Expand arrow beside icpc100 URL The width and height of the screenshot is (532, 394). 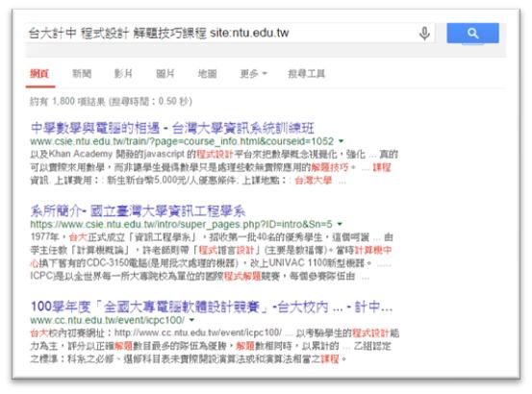[191, 320]
